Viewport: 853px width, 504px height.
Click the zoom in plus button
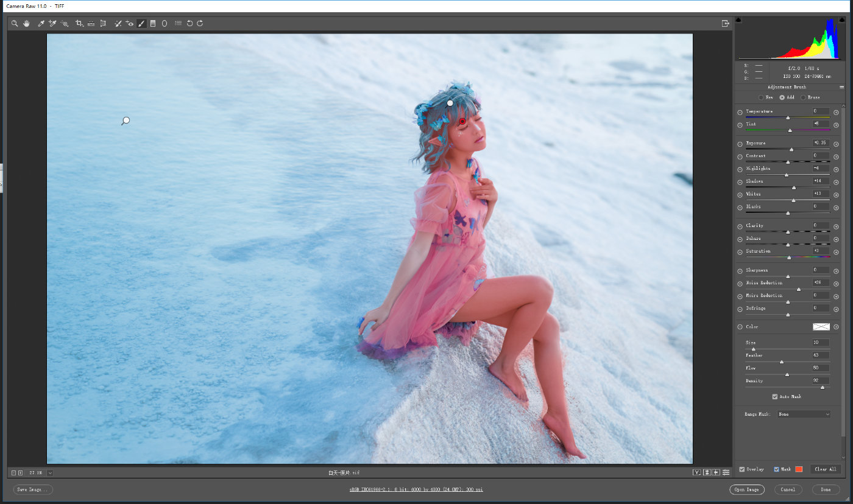click(20, 473)
